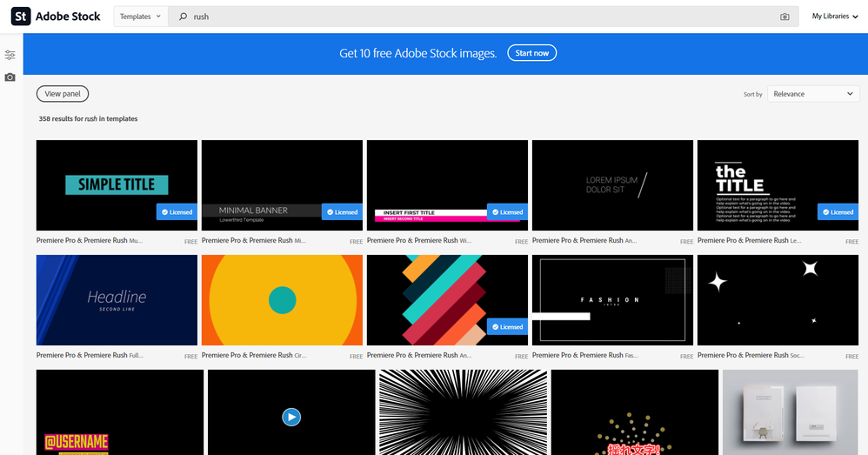The width and height of the screenshot is (868, 455).
Task: Click the View panel button
Action: point(63,94)
